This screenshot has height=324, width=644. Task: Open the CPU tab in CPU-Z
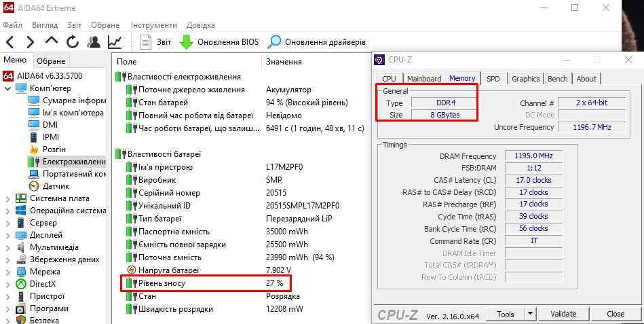point(389,79)
